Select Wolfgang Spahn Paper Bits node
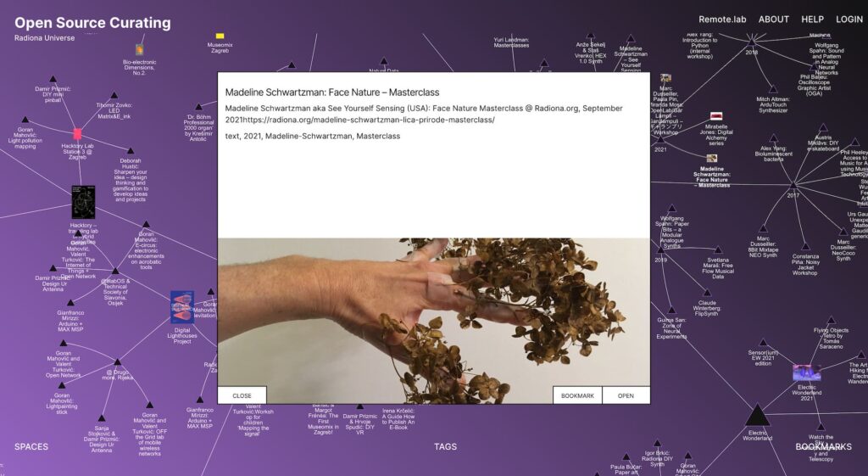 pos(671,209)
